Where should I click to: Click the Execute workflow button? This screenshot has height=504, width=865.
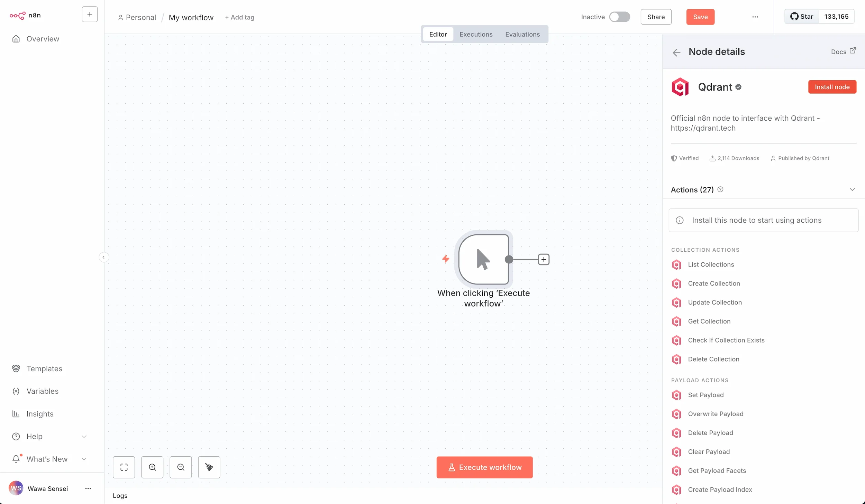click(x=484, y=467)
